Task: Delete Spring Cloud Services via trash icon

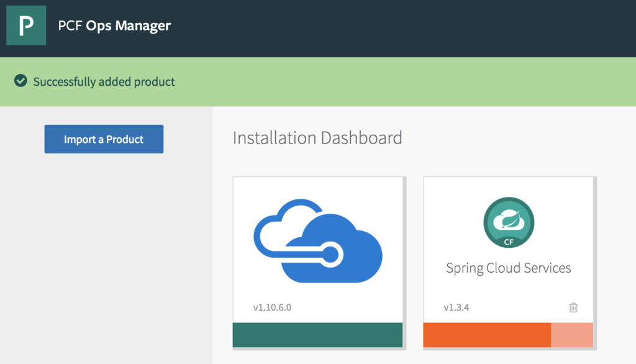Action: 573,307
